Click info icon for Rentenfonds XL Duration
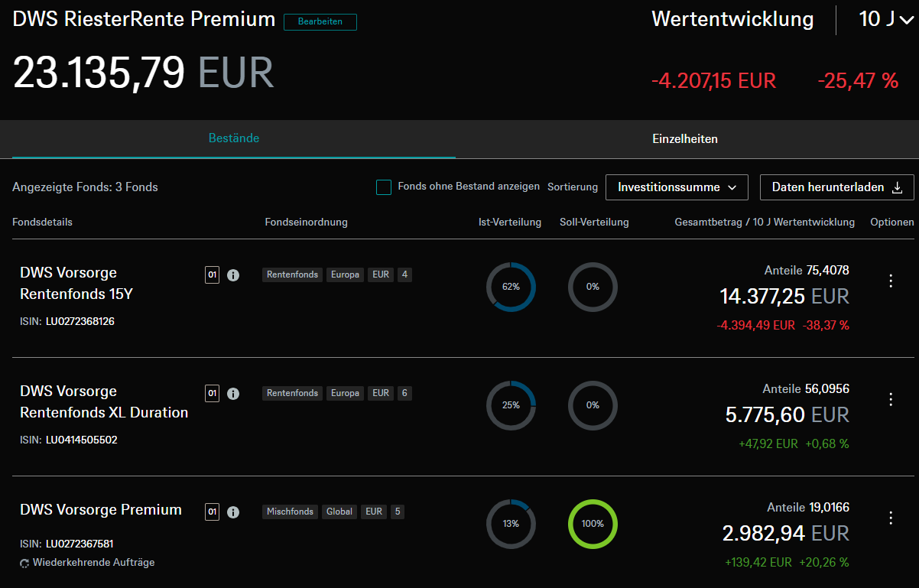919x588 pixels. pyautogui.click(x=233, y=394)
